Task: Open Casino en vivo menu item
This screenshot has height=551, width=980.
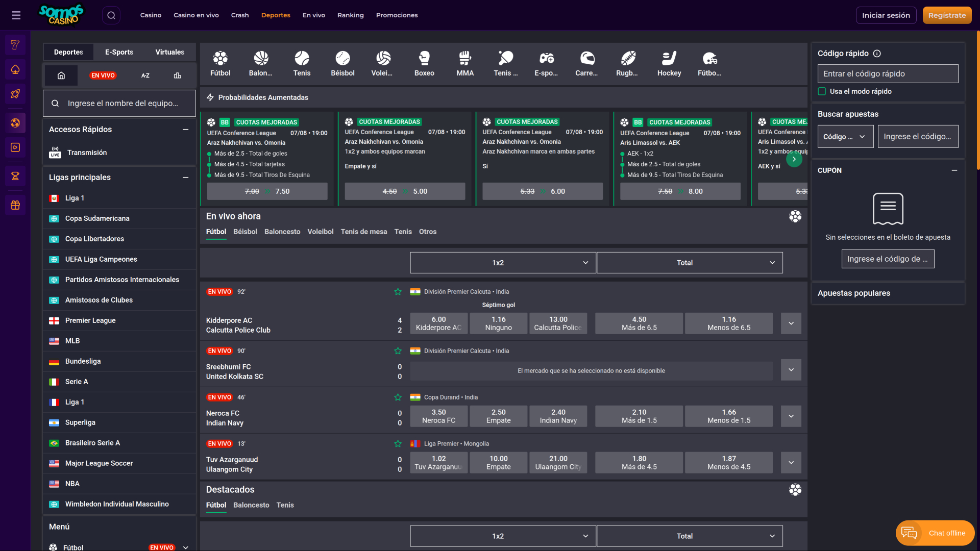Action: click(196, 15)
